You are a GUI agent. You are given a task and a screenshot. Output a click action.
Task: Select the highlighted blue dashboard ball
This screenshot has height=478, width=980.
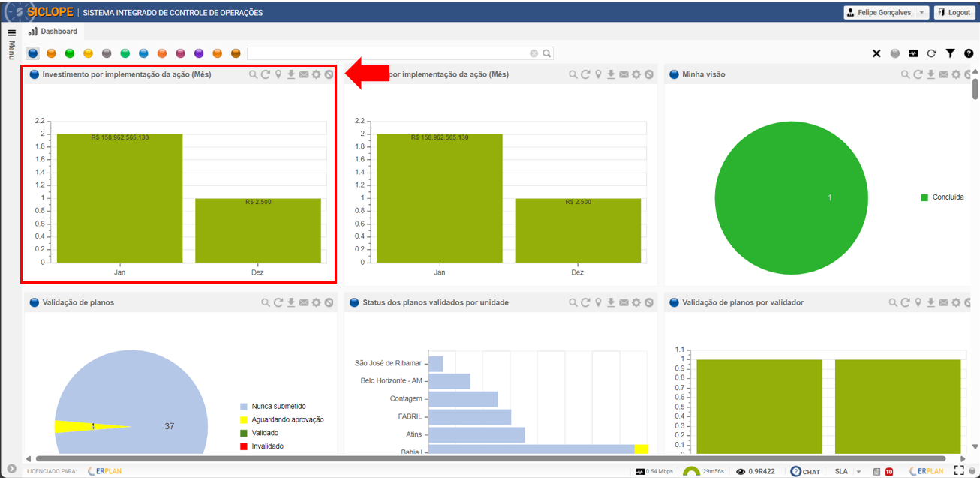(33, 53)
